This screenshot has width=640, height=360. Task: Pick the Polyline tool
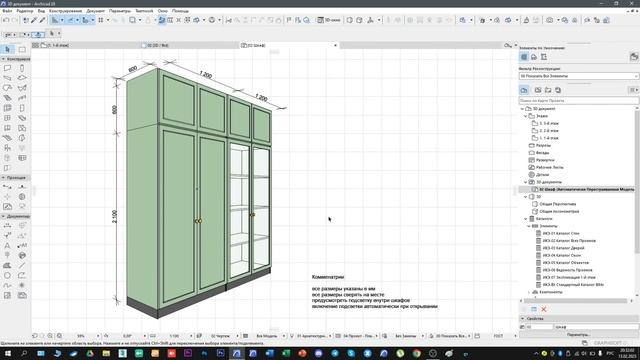click(22, 276)
